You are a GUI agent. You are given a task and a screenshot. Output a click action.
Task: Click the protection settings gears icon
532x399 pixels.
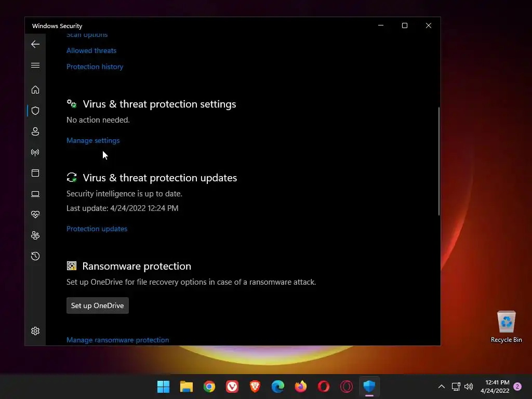(72, 104)
